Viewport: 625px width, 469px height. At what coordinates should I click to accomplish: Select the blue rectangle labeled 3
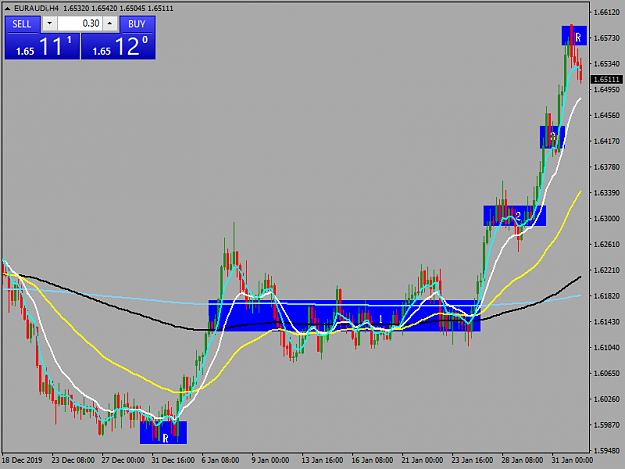[552, 137]
